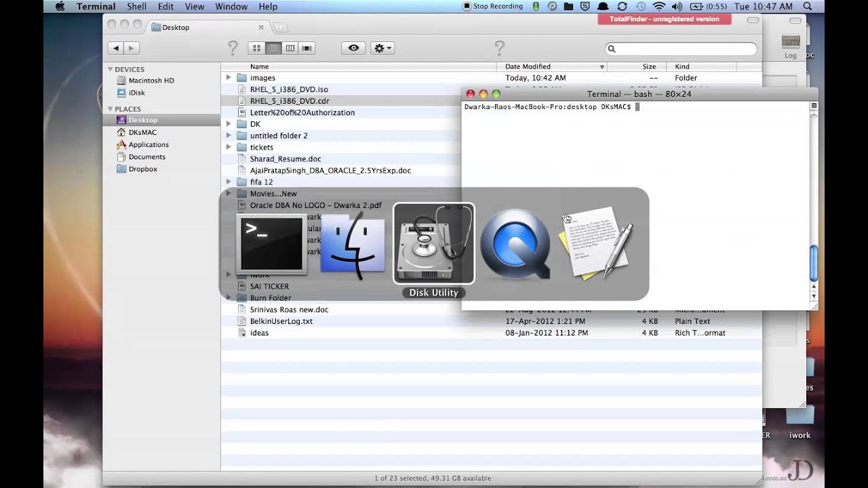This screenshot has width=868, height=488.
Task: Collapse the PLACES sidebar section
Action: [x=111, y=108]
